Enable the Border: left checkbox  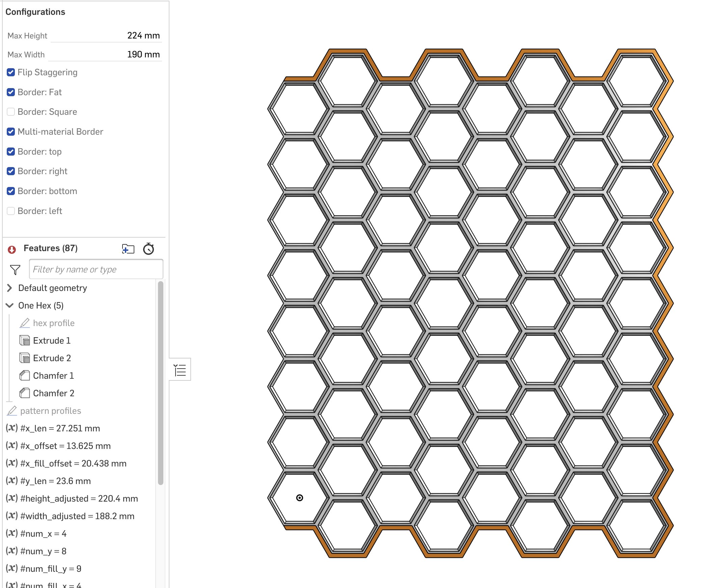(11, 211)
